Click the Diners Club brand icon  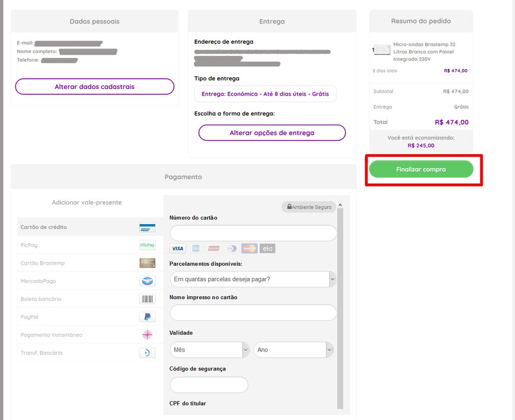(232, 249)
